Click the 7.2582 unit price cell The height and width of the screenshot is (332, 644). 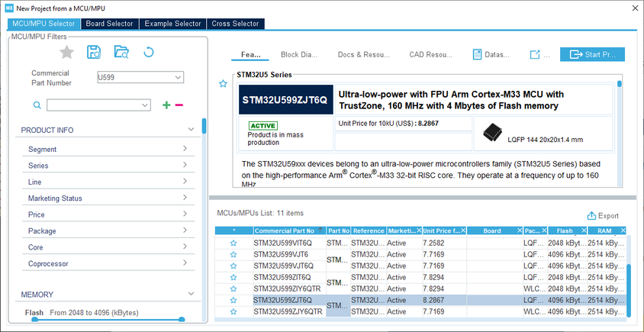[444, 243]
